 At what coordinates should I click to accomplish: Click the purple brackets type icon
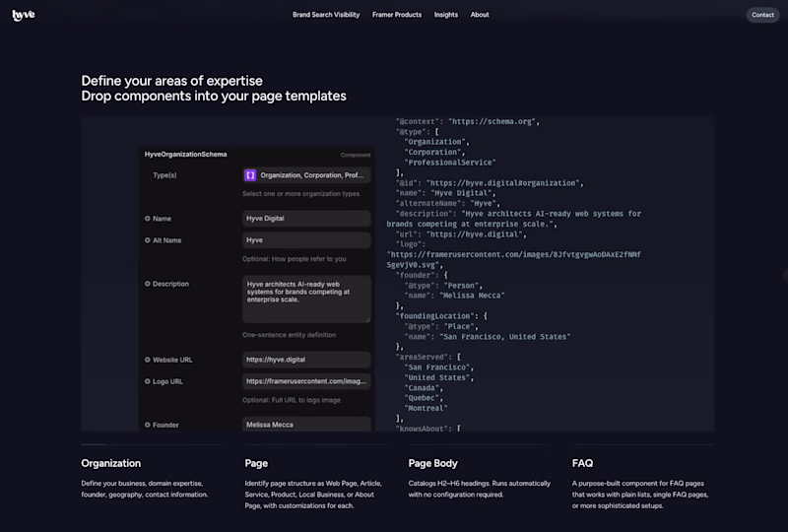pos(250,175)
